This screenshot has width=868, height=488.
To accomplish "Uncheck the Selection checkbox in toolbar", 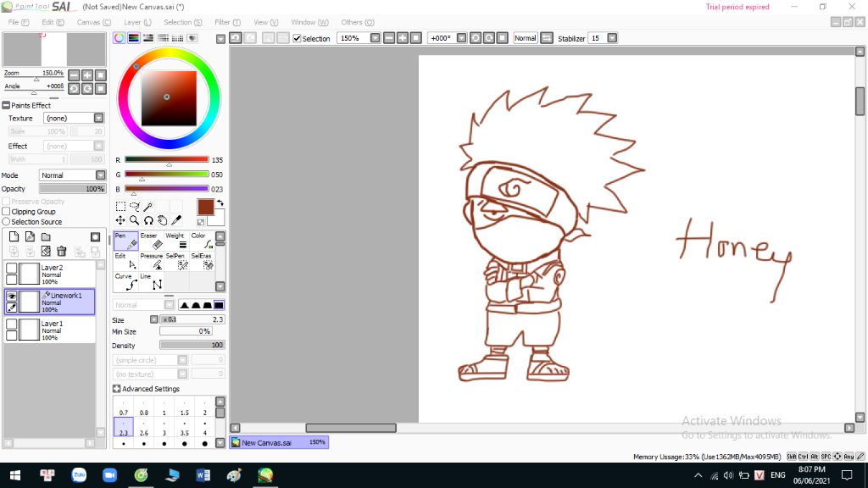I will 298,38.
